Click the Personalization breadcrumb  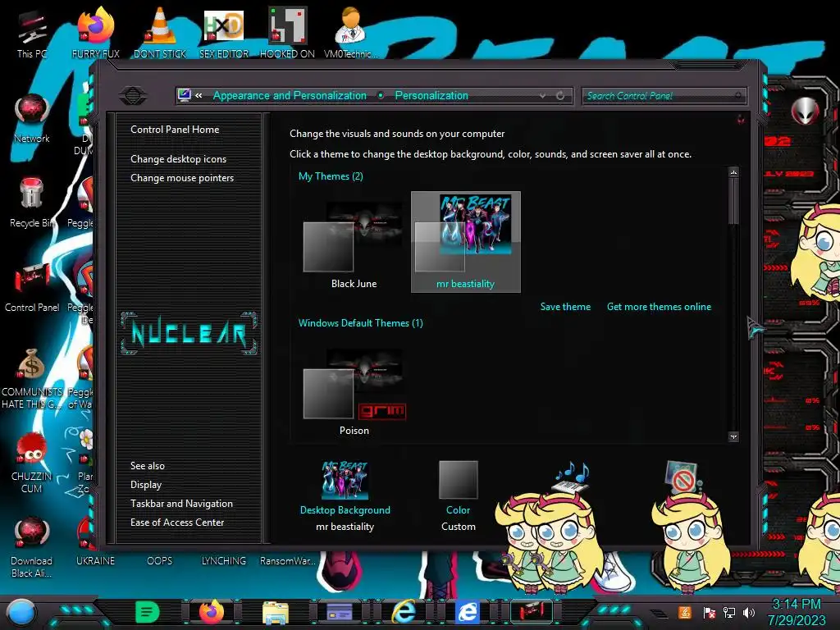(431, 95)
